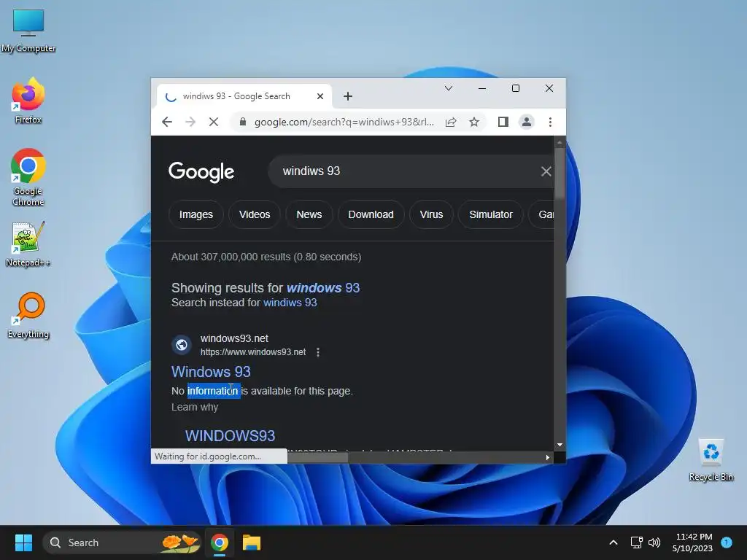747x560 pixels.
Task: Toggle Chrome side panel
Action: point(503,122)
